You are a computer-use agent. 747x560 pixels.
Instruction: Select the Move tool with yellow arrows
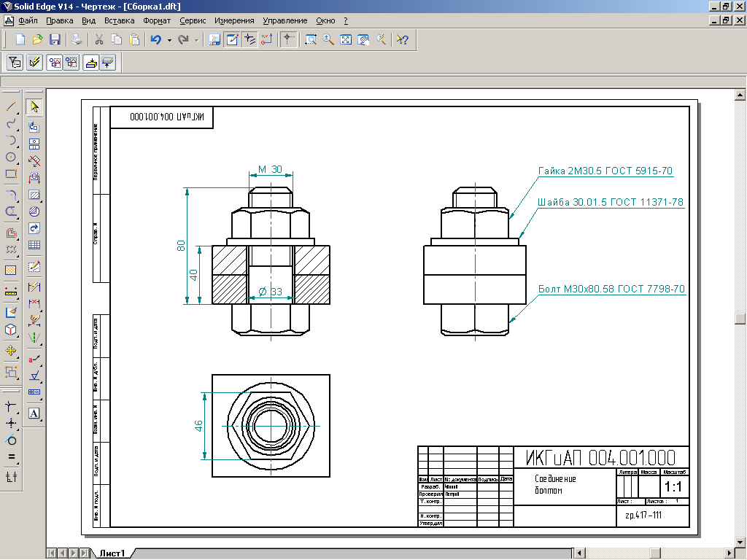pos(11,351)
